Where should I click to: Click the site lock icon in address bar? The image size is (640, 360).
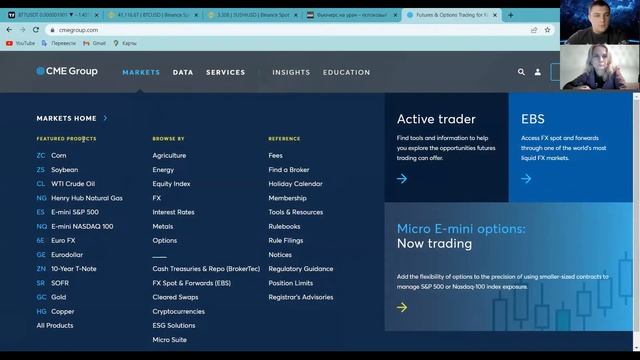tap(52, 30)
